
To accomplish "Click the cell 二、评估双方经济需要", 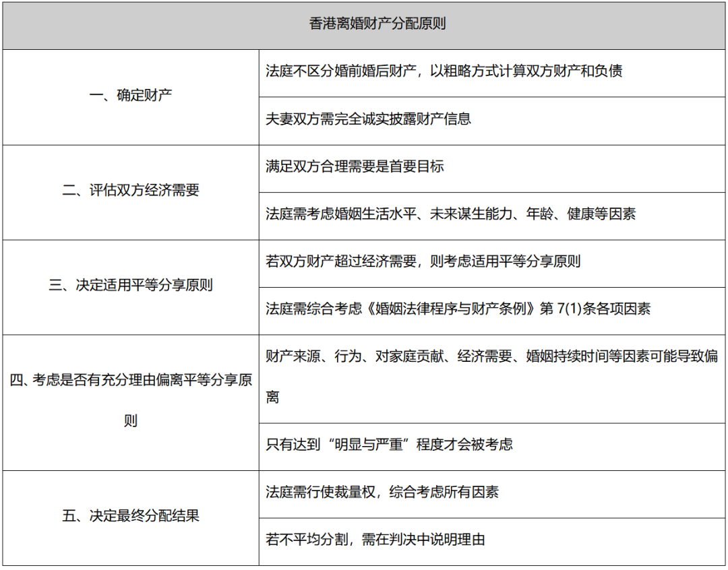I will pyautogui.click(x=131, y=192).
